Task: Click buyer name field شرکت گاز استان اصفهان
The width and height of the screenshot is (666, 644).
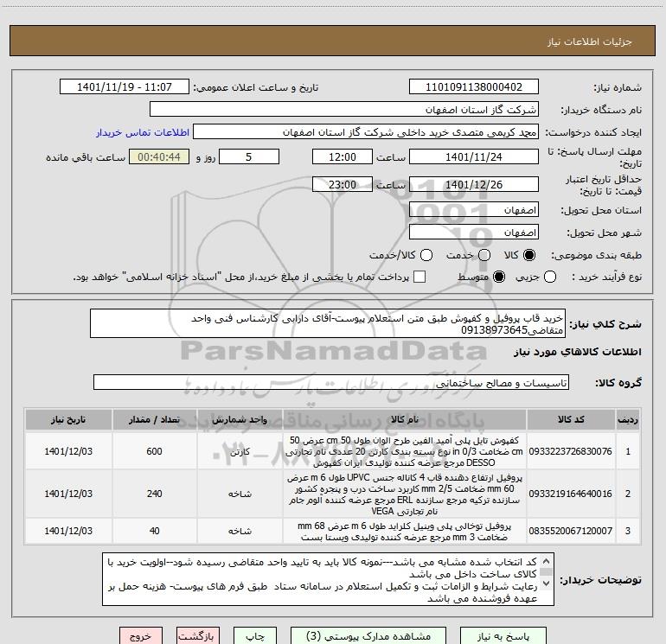Action: (x=344, y=110)
